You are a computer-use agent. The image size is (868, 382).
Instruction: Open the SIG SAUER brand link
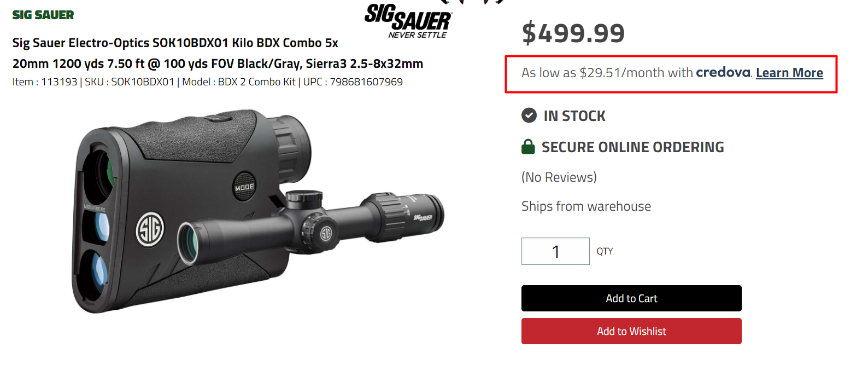point(43,15)
